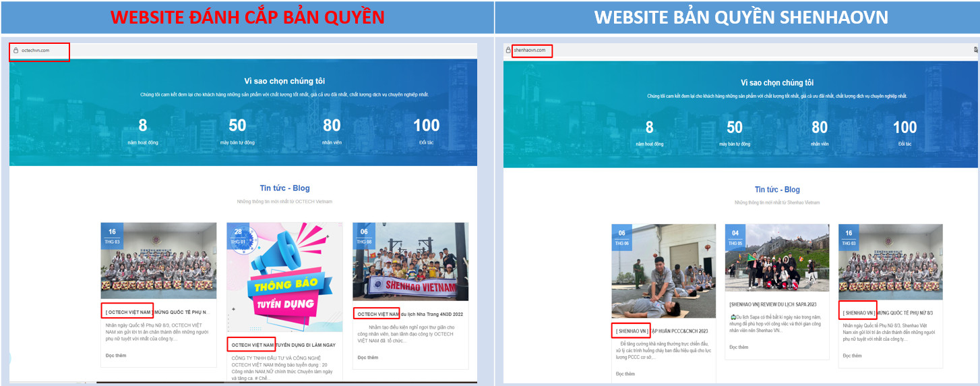The width and height of the screenshot is (980, 386).
Task: Click Đọc thêm under SHENHAO women's day article
Action: pyautogui.click(x=852, y=356)
